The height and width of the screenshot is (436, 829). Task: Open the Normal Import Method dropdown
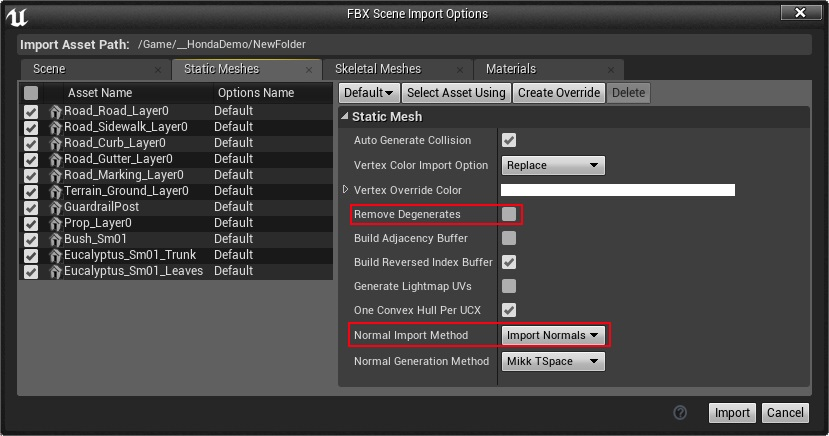tap(553, 336)
